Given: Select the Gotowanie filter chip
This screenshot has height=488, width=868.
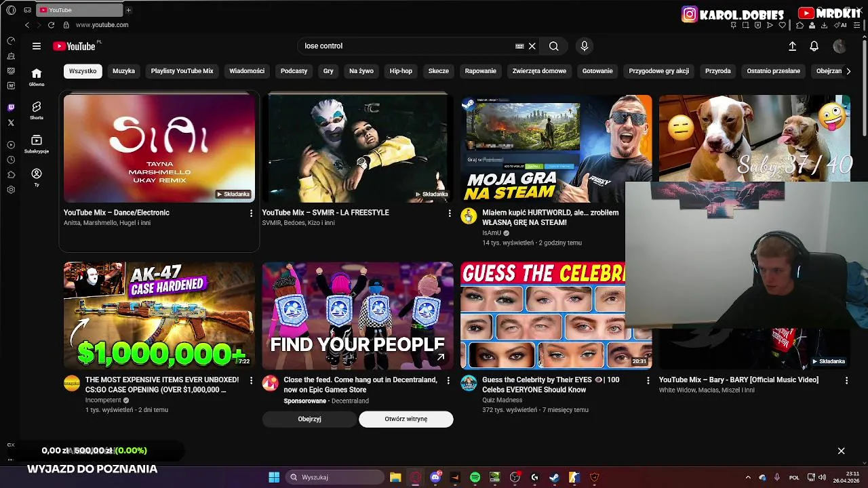Looking at the screenshot, I should click(597, 71).
